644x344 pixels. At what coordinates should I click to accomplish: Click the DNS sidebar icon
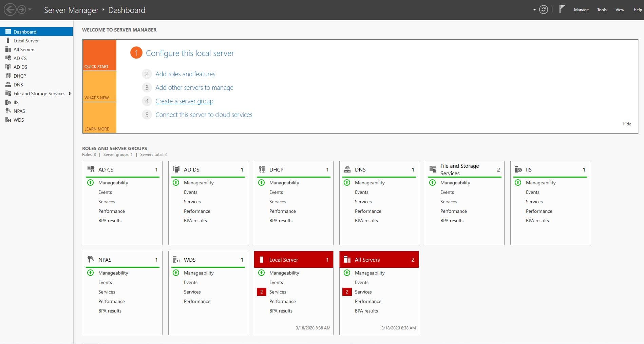pyautogui.click(x=8, y=84)
